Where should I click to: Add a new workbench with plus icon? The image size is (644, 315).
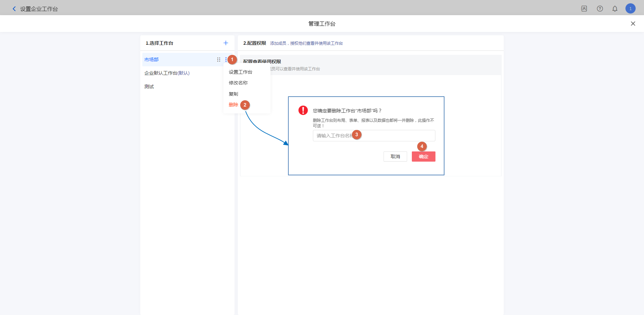[226, 43]
